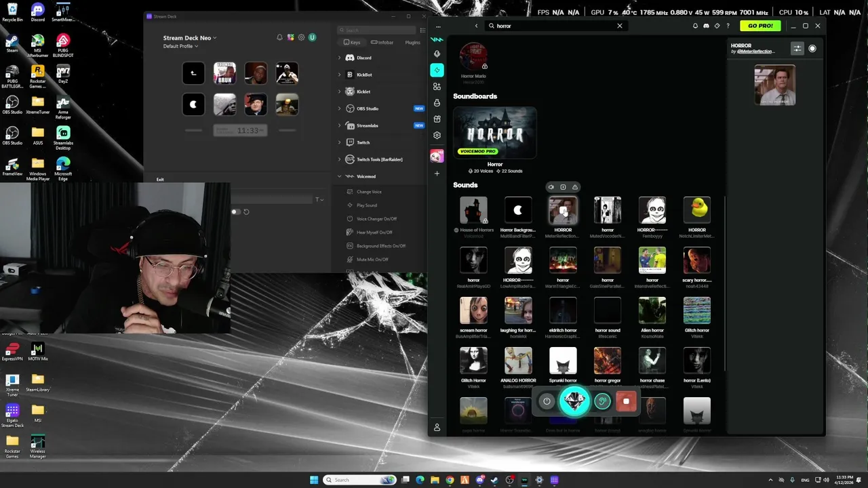Click the plus icon in Voicemod sidebar
The height and width of the screenshot is (488, 868).
pos(437,174)
